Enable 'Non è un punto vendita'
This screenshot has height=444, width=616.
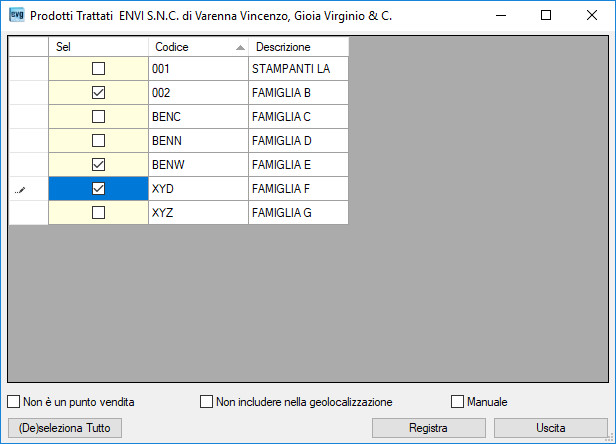[x=14, y=402]
